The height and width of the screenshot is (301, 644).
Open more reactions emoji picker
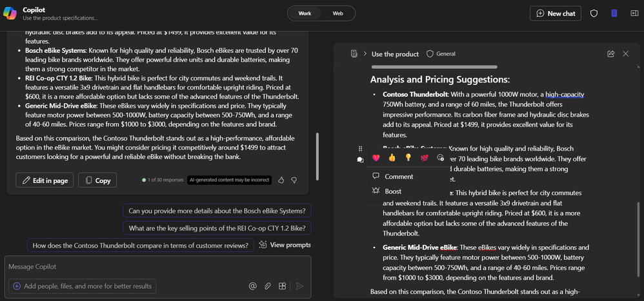point(441,157)
